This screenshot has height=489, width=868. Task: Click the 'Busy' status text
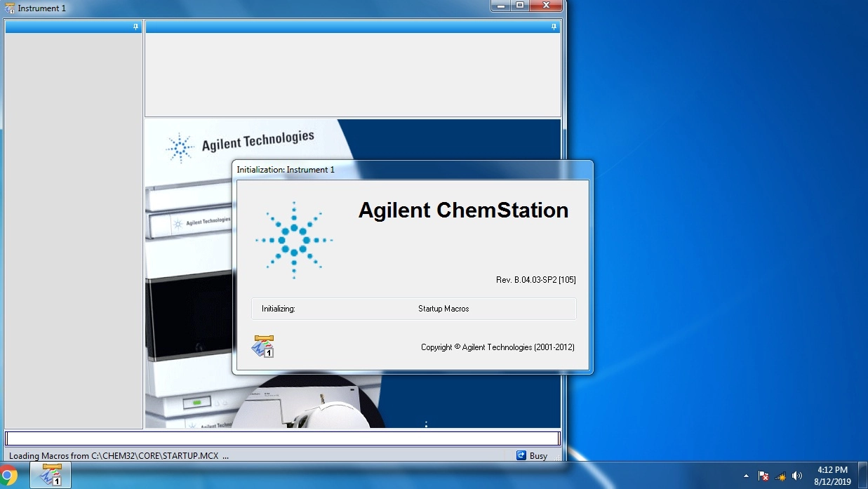pos(538,455)
